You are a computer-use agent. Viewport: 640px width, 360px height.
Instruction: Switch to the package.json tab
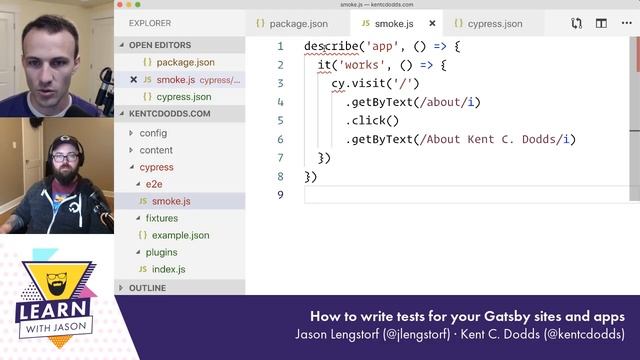click(x=298, y=24)
